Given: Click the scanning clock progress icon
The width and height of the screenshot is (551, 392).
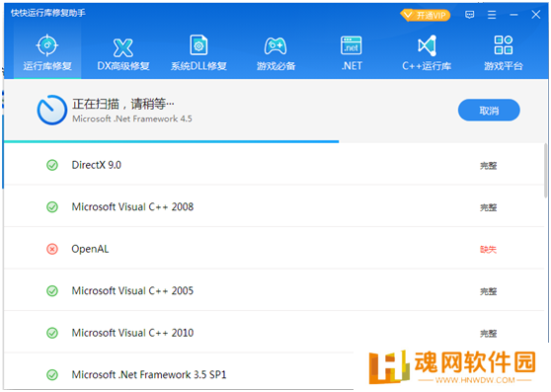Looking at the screenshot, I should click(52, 110).
